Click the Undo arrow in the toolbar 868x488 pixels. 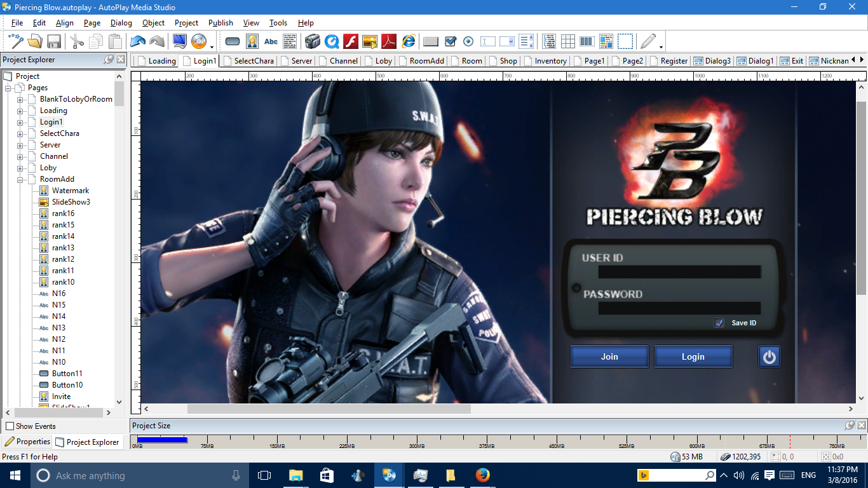(x=138, y=42)
